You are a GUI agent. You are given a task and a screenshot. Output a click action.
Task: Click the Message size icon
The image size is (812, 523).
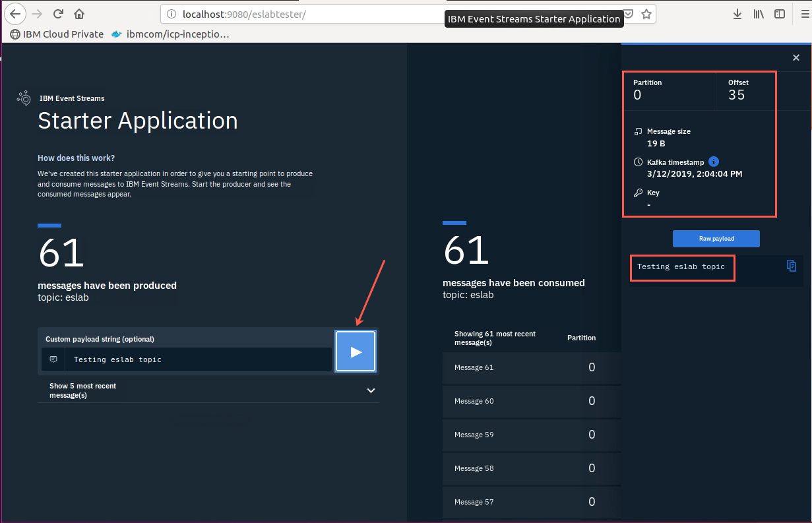click(x=638, y=132)
